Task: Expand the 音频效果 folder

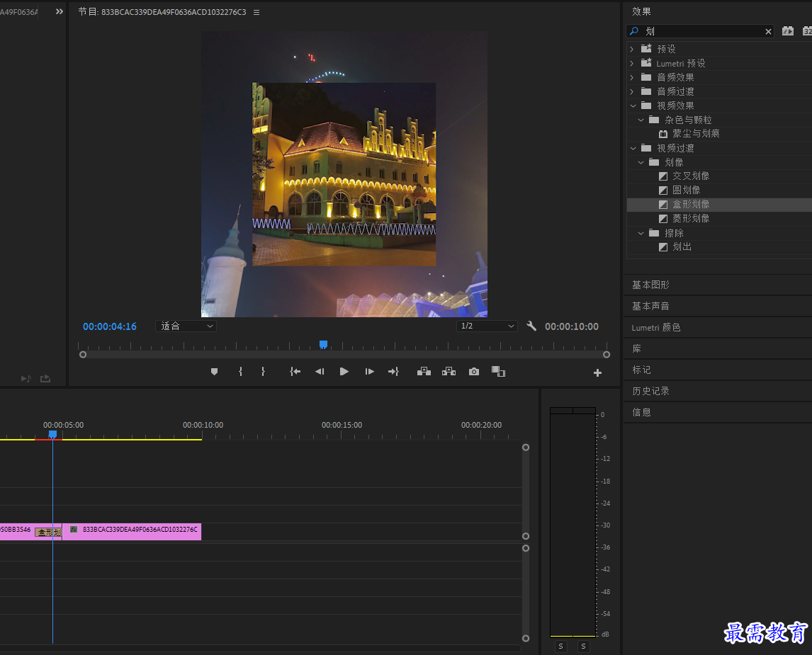Action: click(632, 77)
